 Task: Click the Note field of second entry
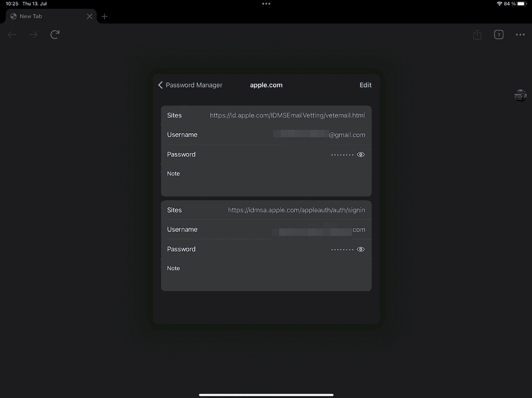266,275
